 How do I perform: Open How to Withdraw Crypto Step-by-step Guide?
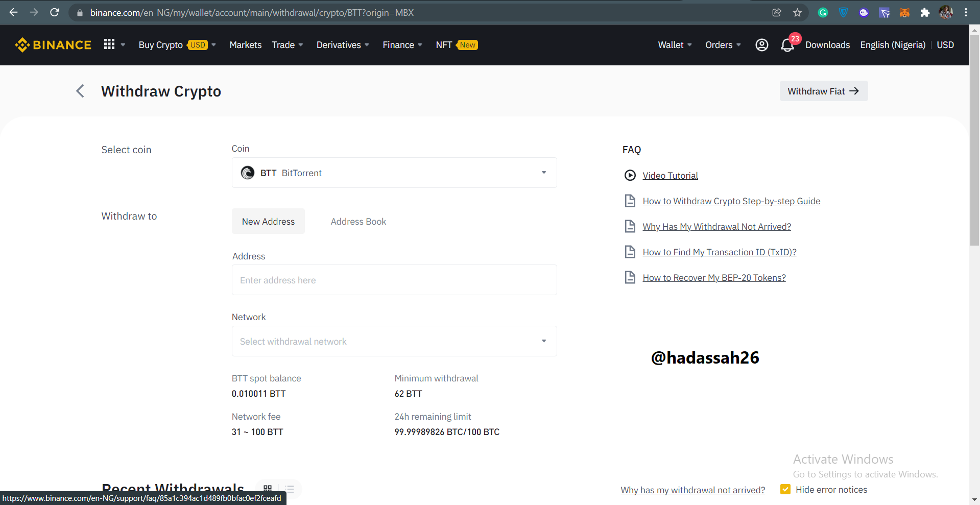click(x=731, y=201)
